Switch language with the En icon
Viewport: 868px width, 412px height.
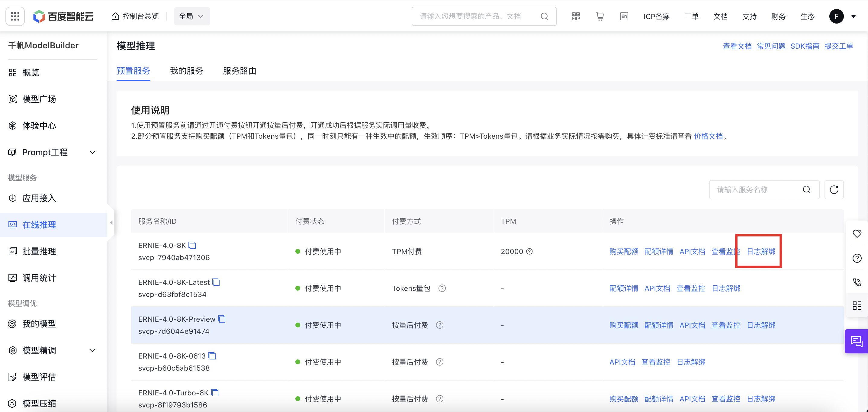pos(624,16)
